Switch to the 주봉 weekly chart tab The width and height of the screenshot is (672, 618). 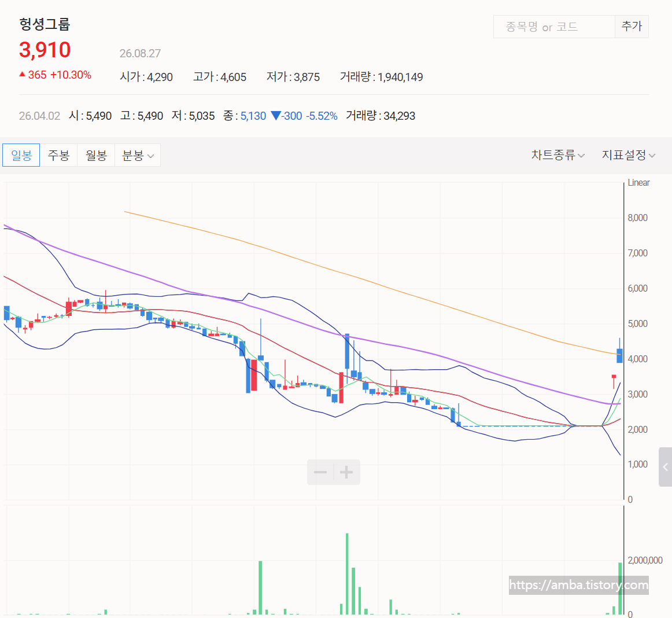pyautogui.click(x=59, y=155)
